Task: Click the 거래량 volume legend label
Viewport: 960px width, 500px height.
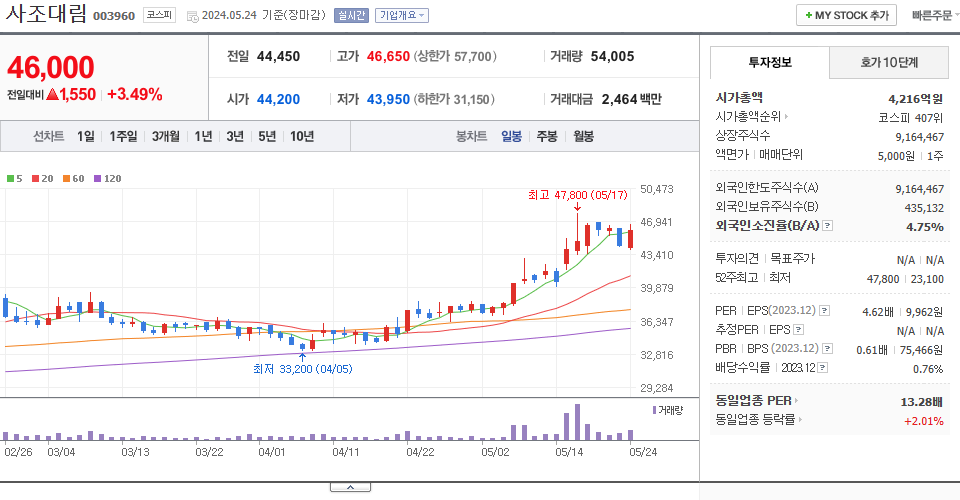Action: tap(667, 410)
